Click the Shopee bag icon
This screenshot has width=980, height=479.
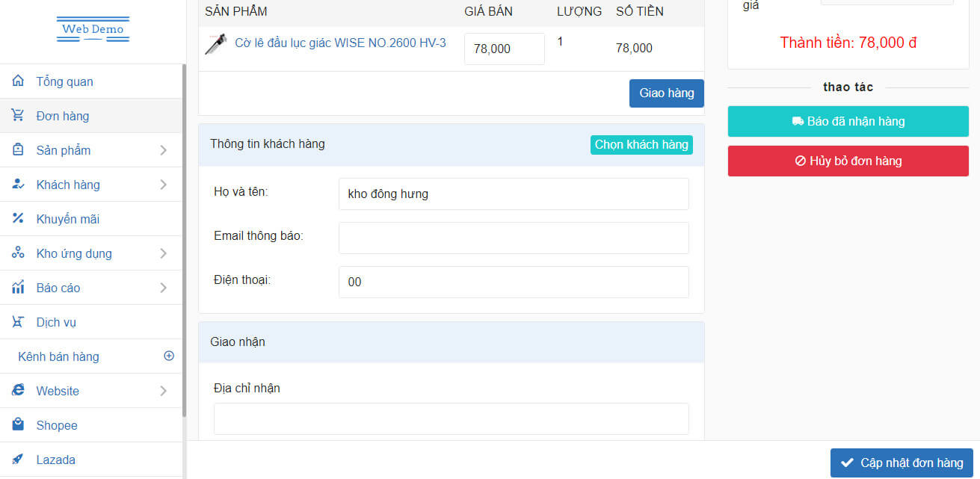pyautogui.click(x=19, y=425)
